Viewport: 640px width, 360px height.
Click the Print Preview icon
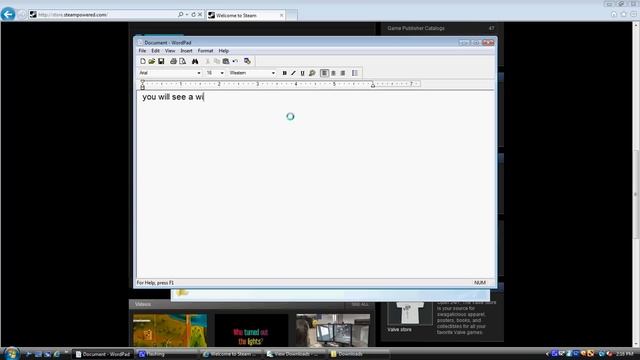click(182, 61)
